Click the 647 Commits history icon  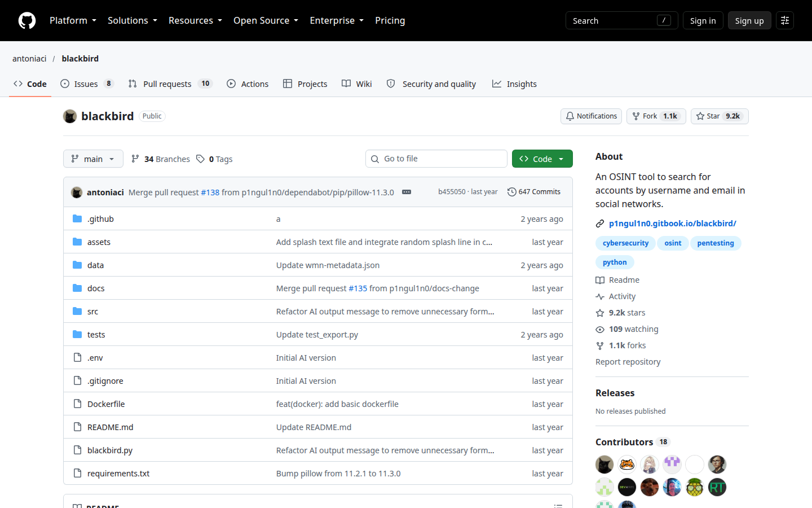(x=512, y=192)
